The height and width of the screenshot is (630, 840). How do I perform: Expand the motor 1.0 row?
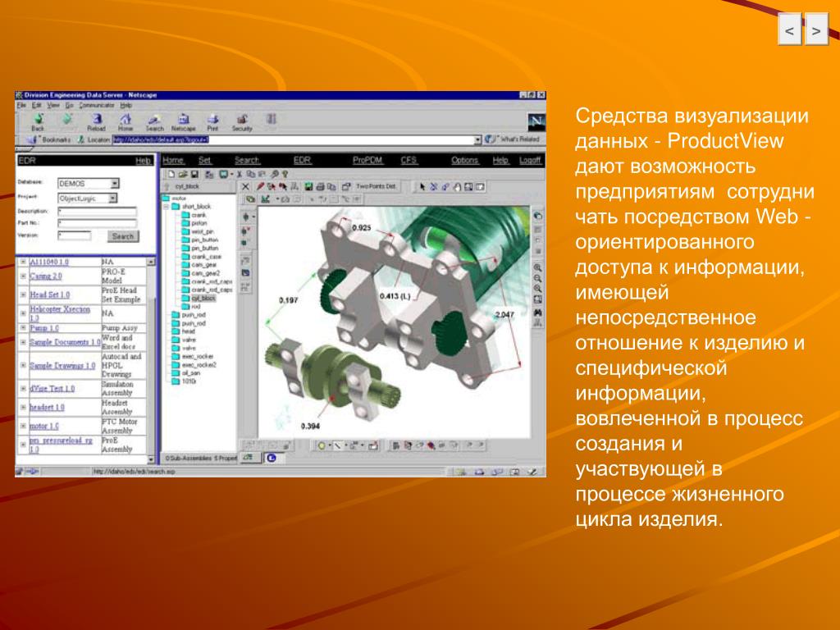[23, 426]
